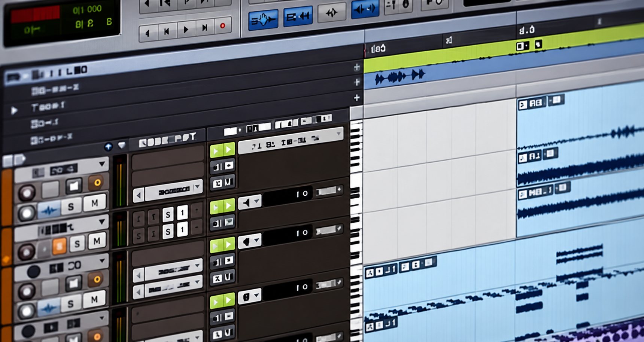Open the dropdown arrow on the CO track
This screenshot has height=342, width=644.
point(102,260)
